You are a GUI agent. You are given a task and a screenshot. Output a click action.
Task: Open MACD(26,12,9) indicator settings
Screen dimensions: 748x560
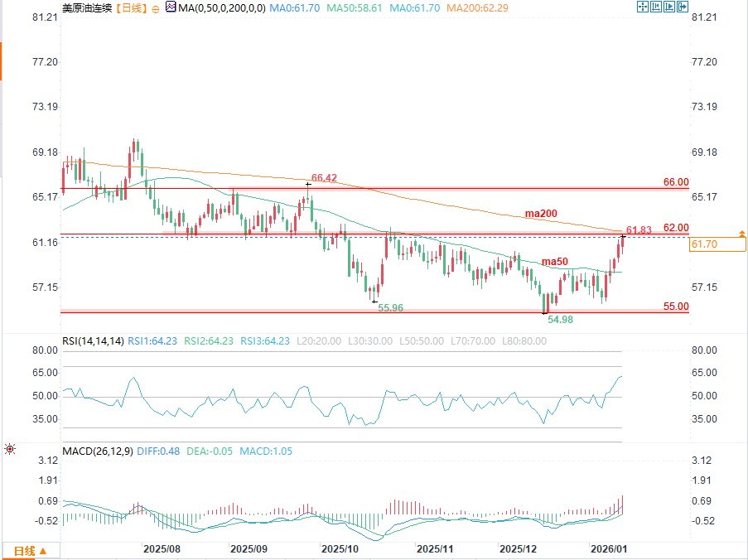pyautogui.click(x=98, y=451)
